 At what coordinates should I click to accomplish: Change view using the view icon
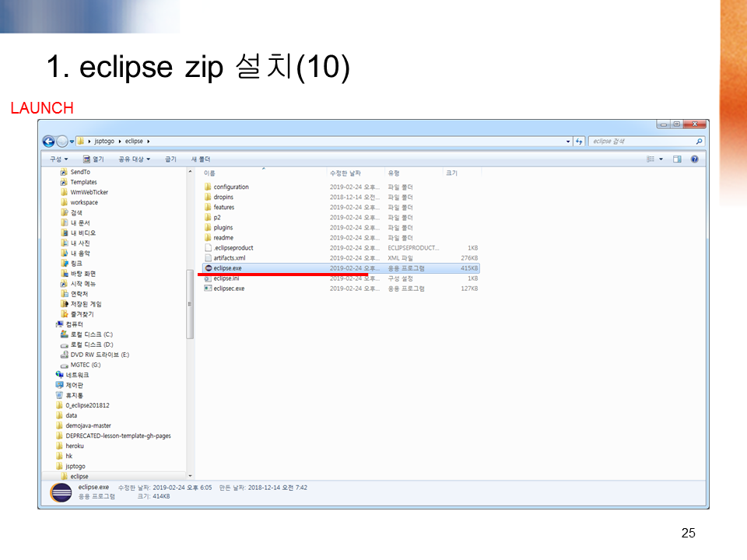[651, 159]
